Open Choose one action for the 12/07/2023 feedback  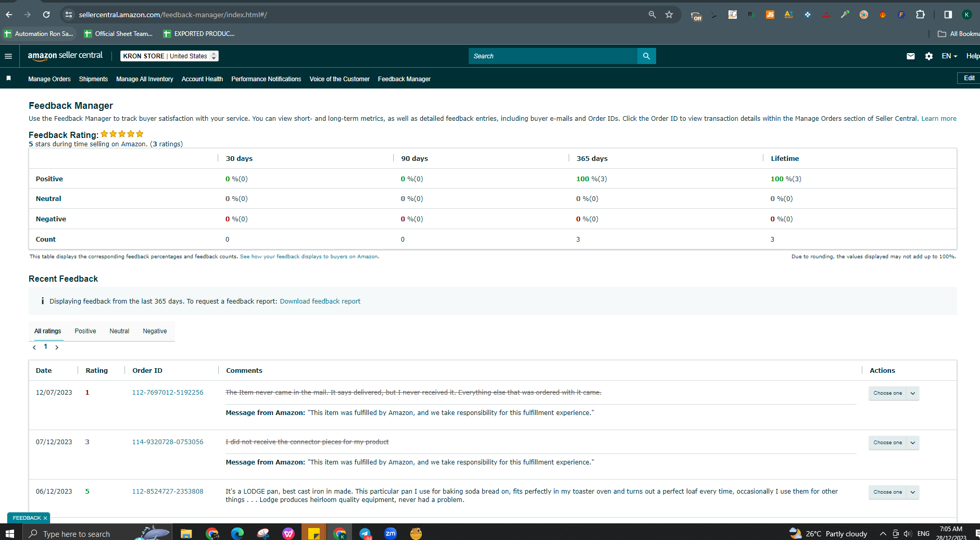[x=894, y=393]
